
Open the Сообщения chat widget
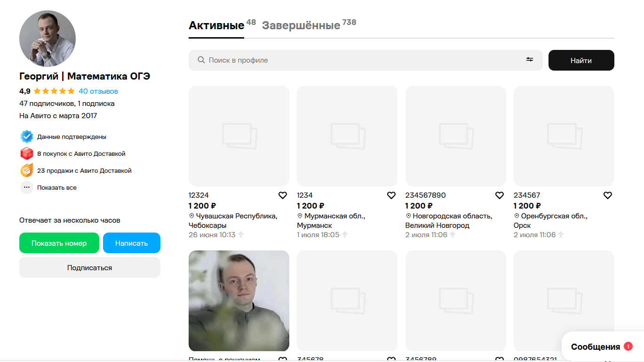pos(602,347)
